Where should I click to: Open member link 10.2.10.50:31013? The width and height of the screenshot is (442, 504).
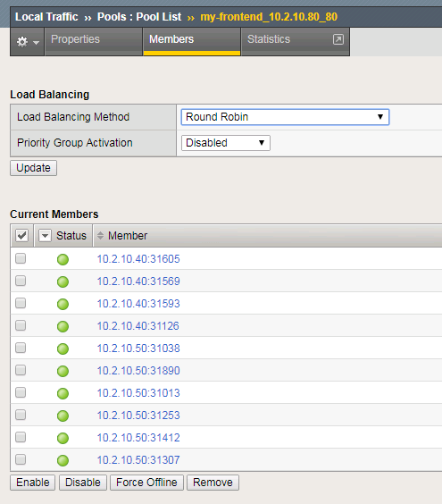point(138,393)
